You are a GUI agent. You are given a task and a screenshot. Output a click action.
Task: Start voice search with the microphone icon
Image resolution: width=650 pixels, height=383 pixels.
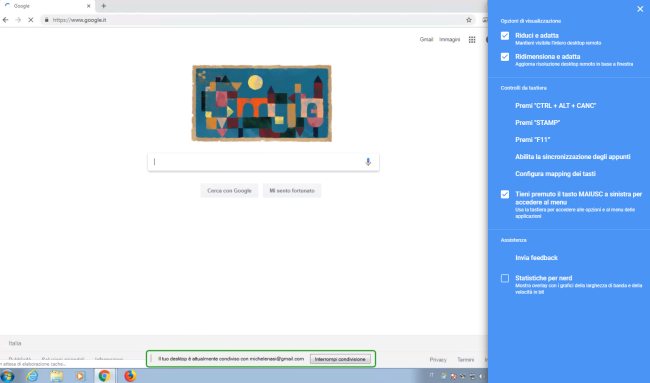pyautogui.click(x=368, y=162)
